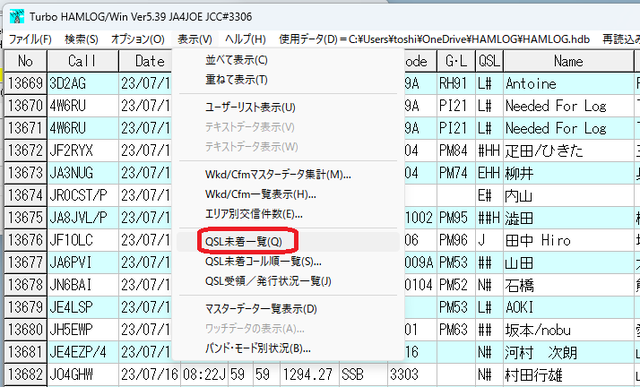Open the オプション(O) menu
Screen dimensions: 640x387
[x=138, y=39]
